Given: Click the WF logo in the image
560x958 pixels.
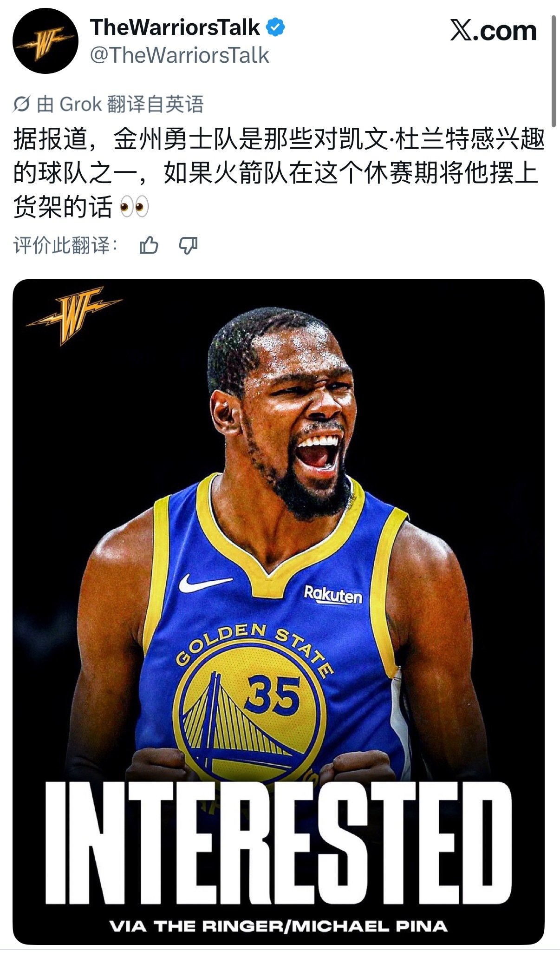Looking at the screenshot, I should coord(74,315).
